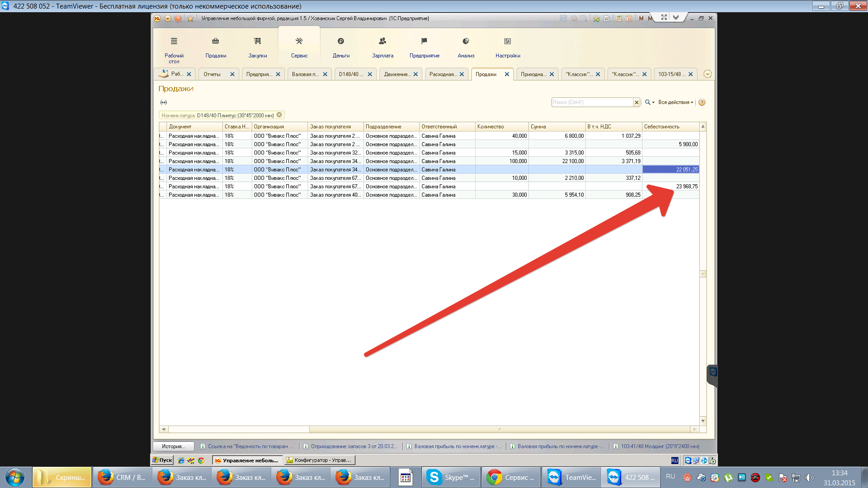868x488 pixels.
Task: Open the Зарплата section icon
Action: [382, 42]
